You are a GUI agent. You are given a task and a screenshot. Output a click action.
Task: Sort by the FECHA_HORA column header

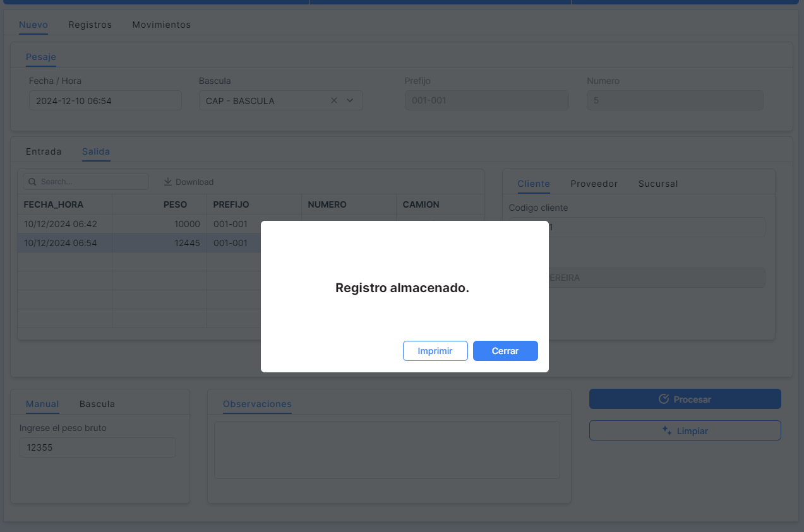pyautogui.click(x=54, y=204)
